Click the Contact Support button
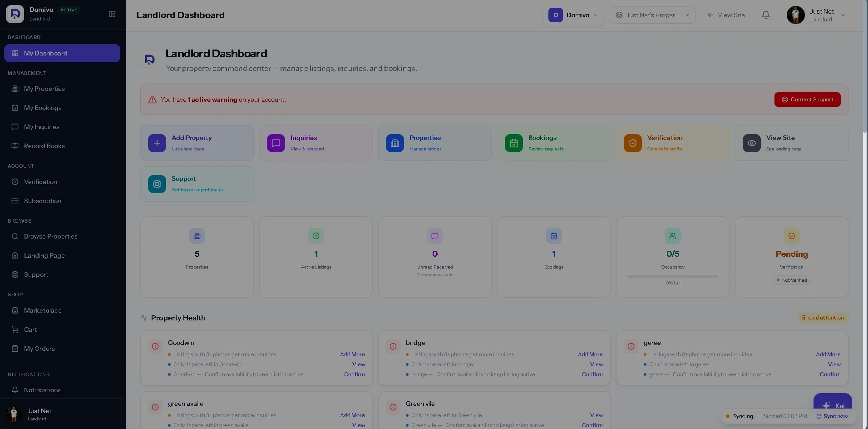The width and height of the screenshot is (868, 429). [807, 100]
